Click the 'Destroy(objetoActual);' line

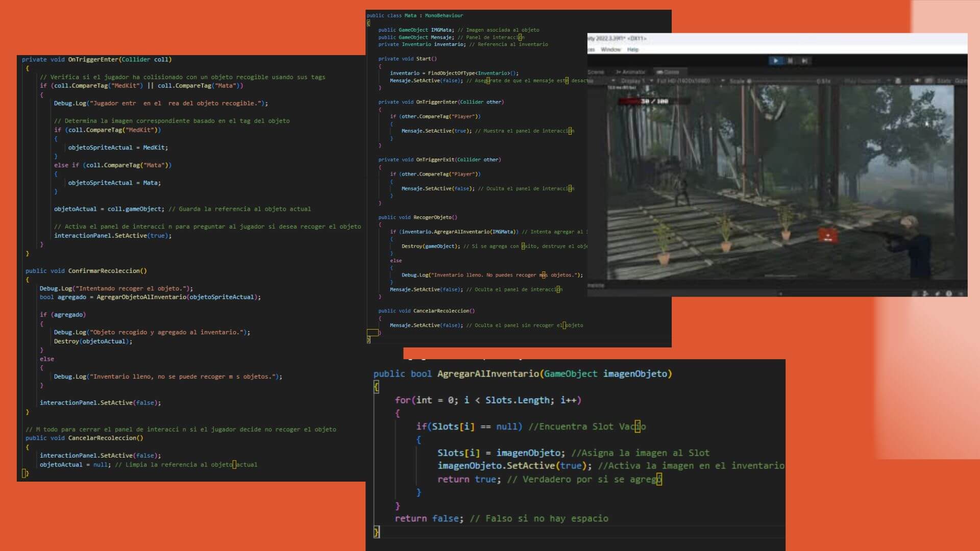[93, 341]
